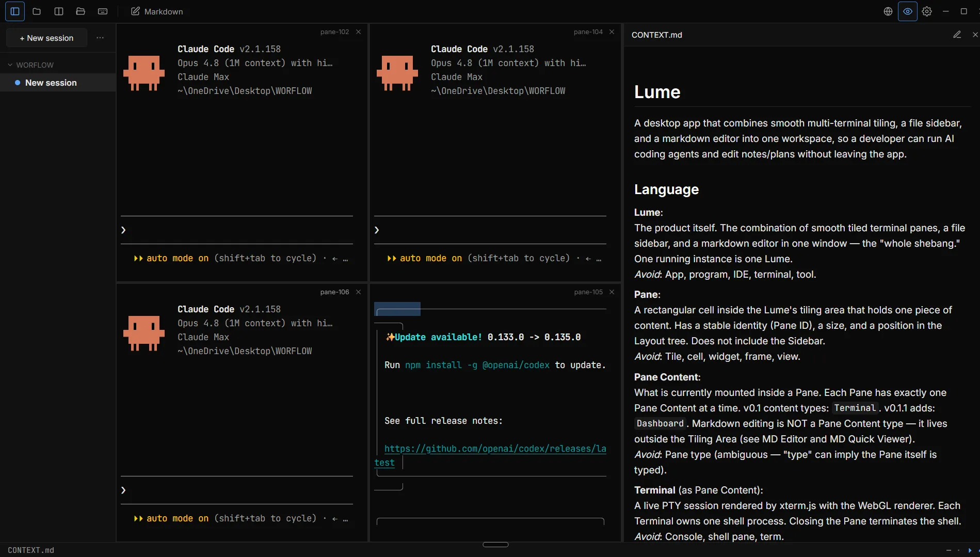The image size is (980, 557).
Task: Click the open folder icon in the toolbar
Action: click(x=81, y=11)
